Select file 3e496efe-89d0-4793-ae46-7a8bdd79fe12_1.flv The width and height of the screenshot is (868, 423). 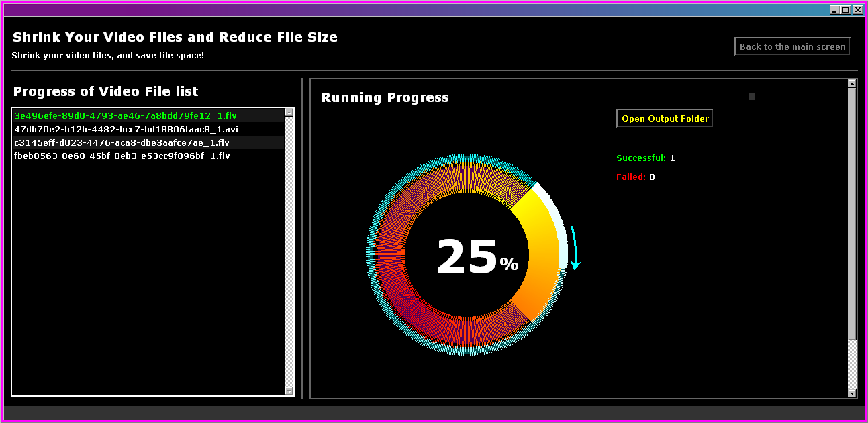(x=148, y=115)
